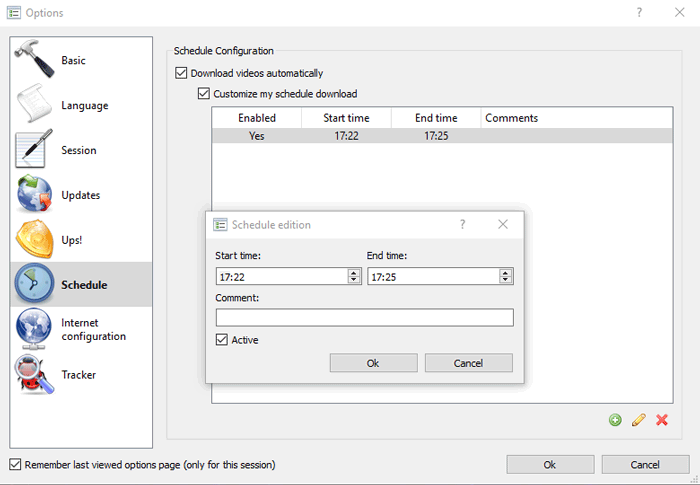Increase End time with up arrow

pos(505,272)
